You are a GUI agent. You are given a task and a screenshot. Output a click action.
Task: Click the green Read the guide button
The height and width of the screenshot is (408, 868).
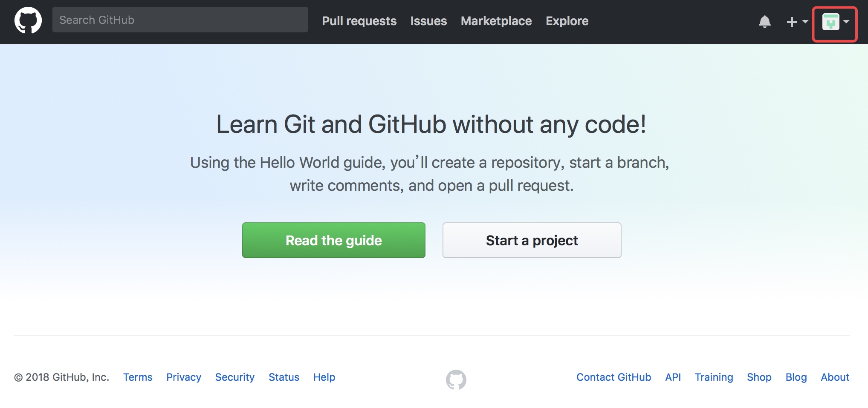pos(334,240)
